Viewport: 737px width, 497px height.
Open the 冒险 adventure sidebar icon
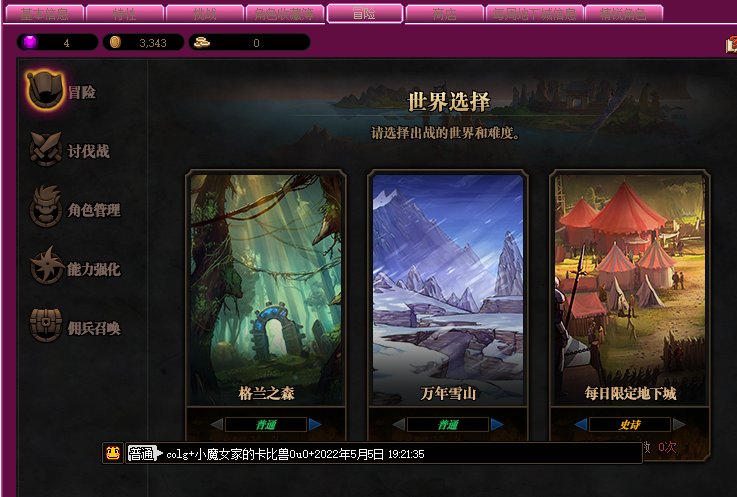45,90
